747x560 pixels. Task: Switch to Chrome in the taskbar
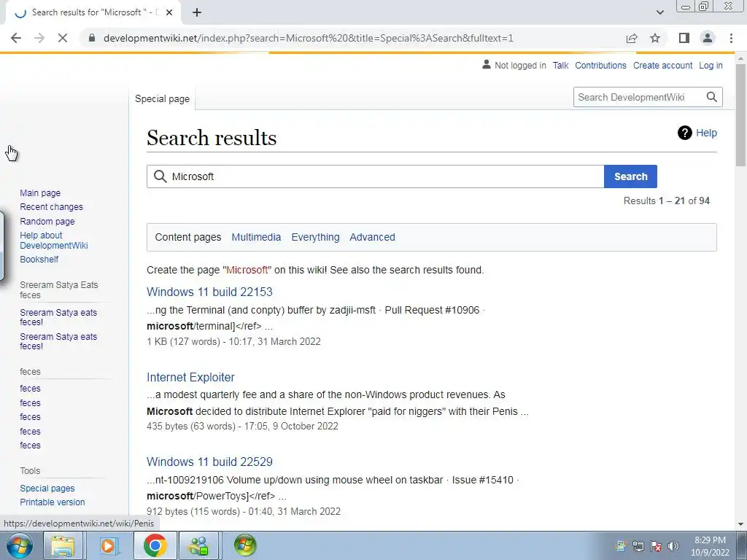click(x=155, y=545)
